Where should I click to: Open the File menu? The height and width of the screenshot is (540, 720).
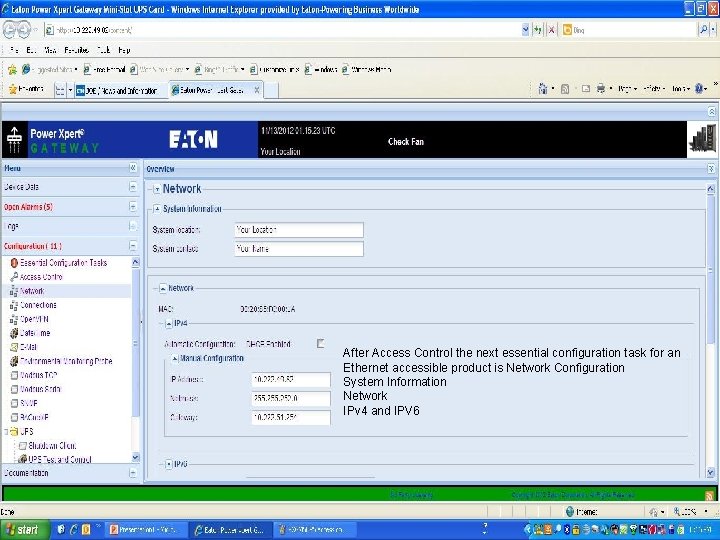pyautogui.click(x=14, y=50)
